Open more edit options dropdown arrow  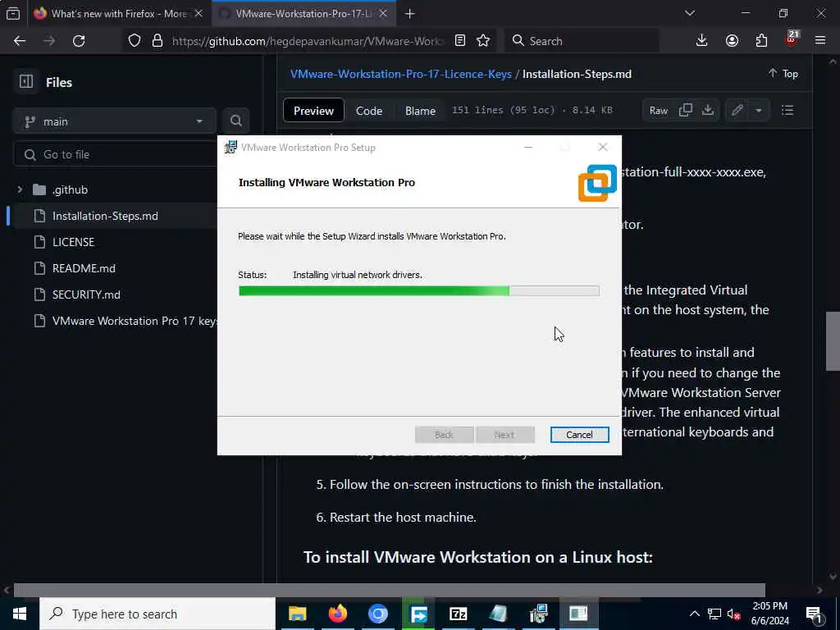pos(759,111)
